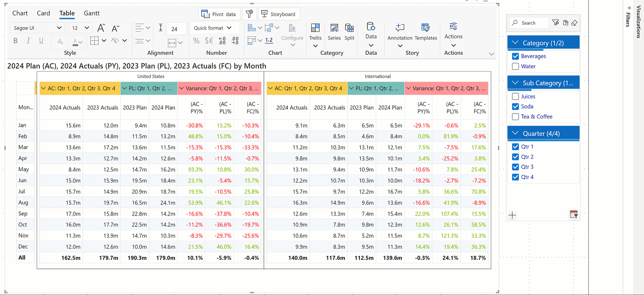
Task: Uncheck the Soda sub category checkbox
Action: (516, 107)
